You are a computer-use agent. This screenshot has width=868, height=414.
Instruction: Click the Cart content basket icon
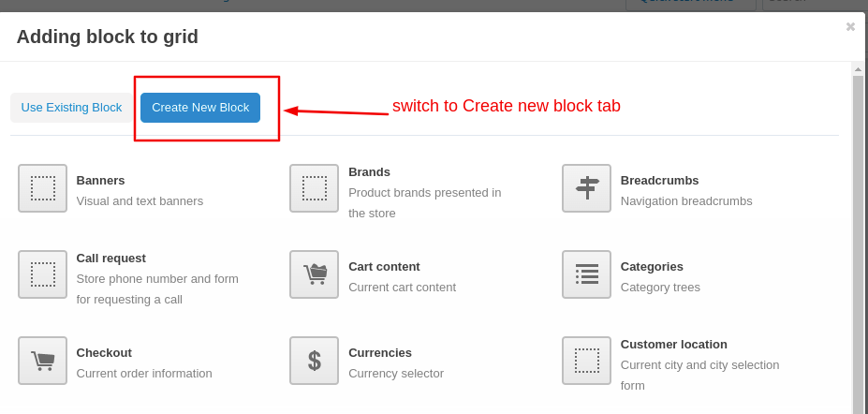[314, 274]
